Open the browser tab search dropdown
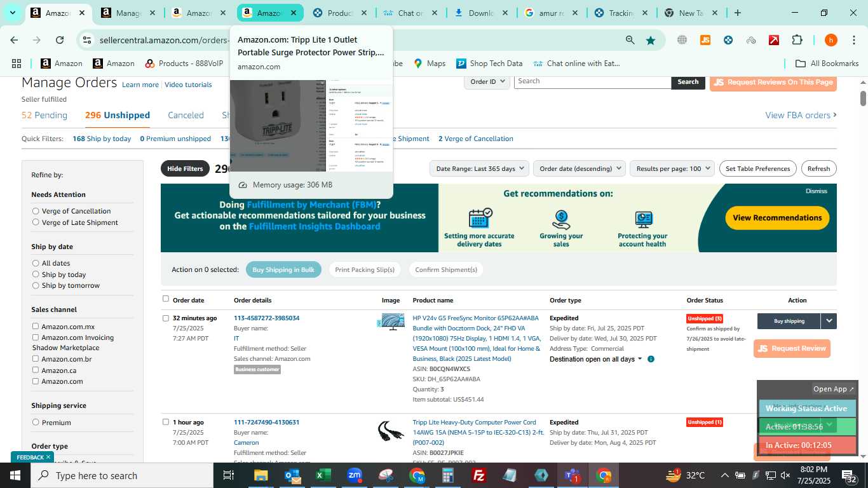 [12, 13]
